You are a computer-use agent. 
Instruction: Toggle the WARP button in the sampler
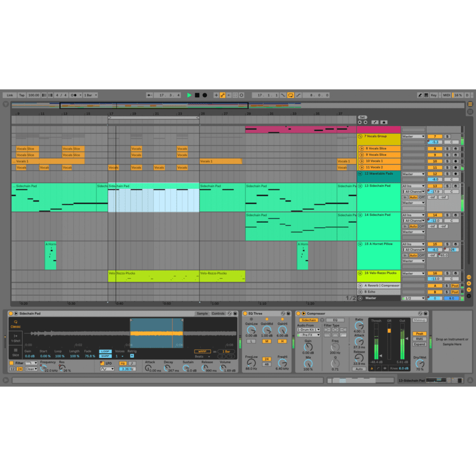[x=203, y=351]
